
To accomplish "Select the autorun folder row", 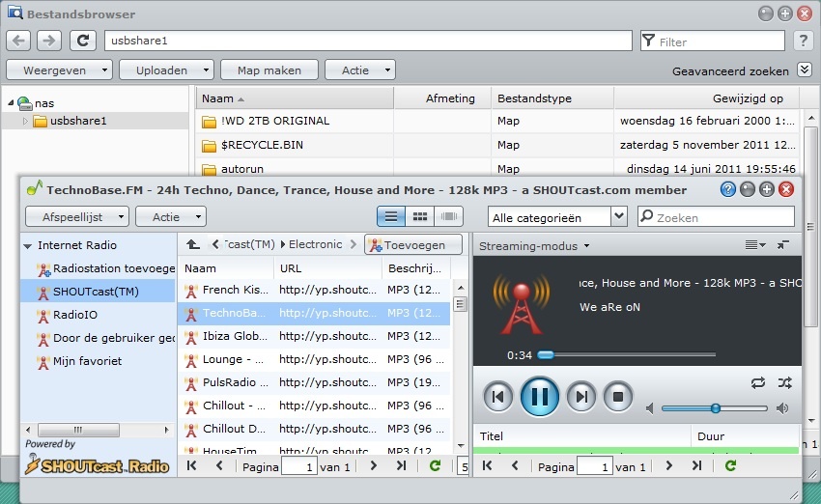I will tap(497, 169).
